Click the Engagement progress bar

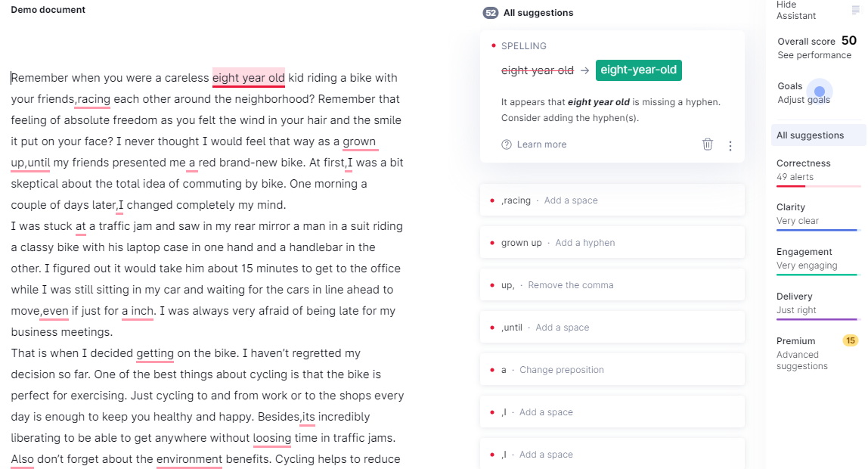pyautogui.click(x=817, y=275)
